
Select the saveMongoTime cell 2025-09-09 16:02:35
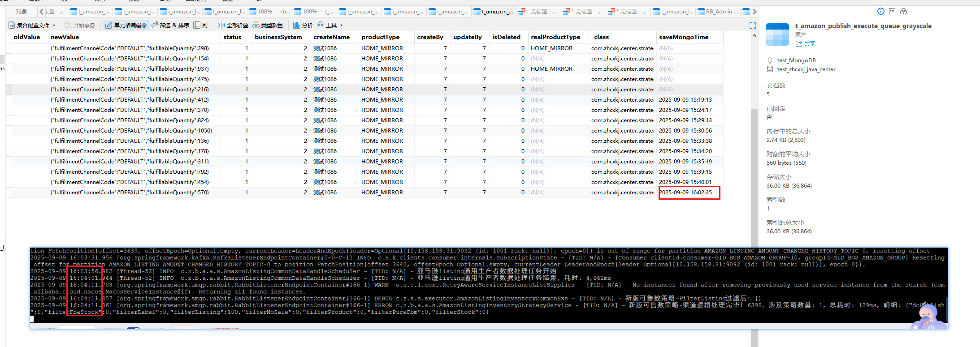[x=689, y=193]
